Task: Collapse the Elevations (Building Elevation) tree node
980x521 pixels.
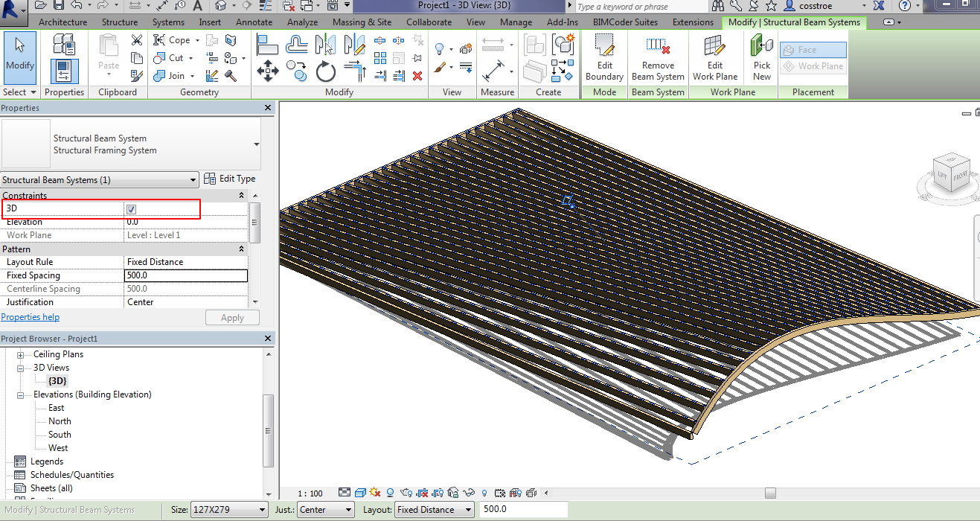Action: [21, 394]
